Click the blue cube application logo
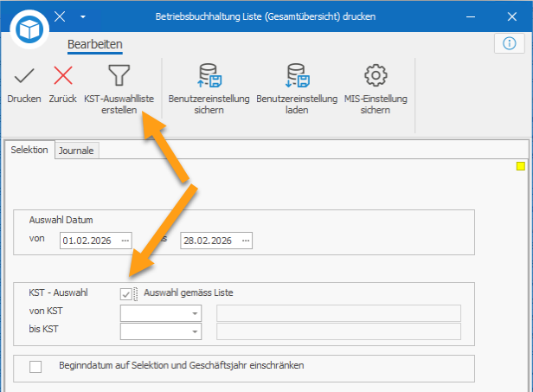 tap(29, 29)
